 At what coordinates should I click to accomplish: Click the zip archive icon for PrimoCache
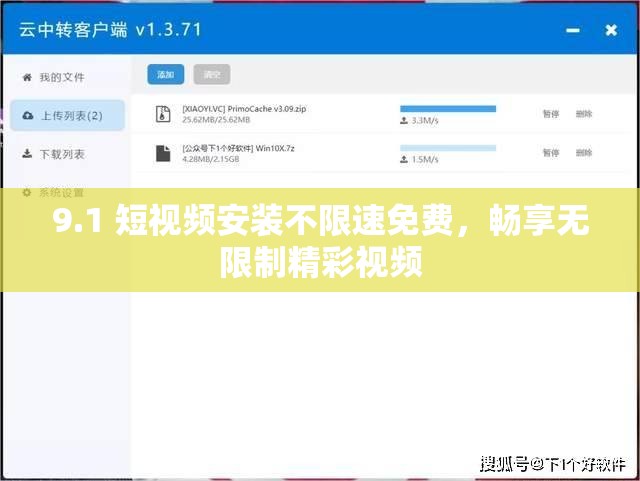pyautogui.click(x=163, y=114)
